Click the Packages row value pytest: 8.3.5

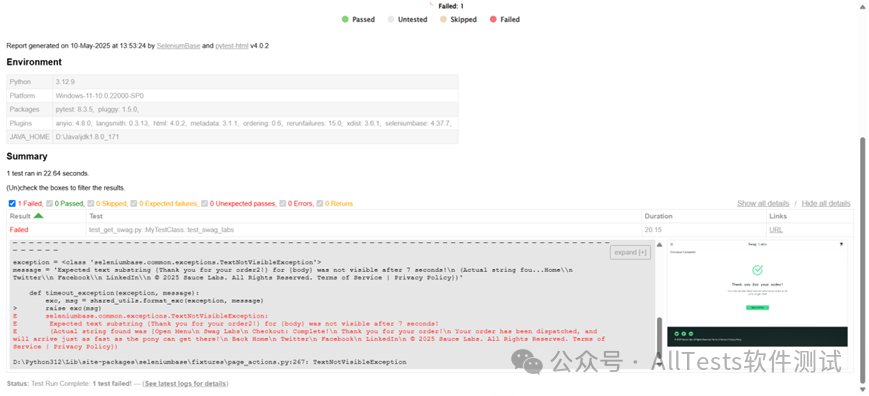coord(98,110)
